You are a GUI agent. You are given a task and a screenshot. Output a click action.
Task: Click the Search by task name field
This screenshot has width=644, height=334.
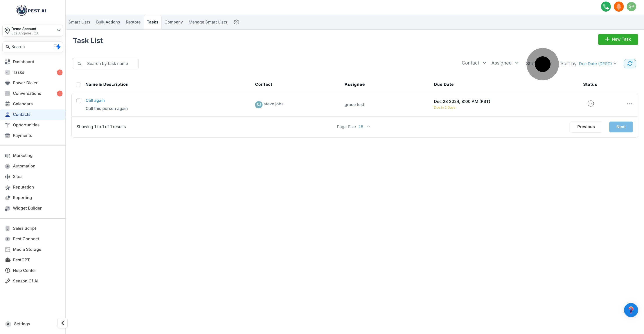110,63
